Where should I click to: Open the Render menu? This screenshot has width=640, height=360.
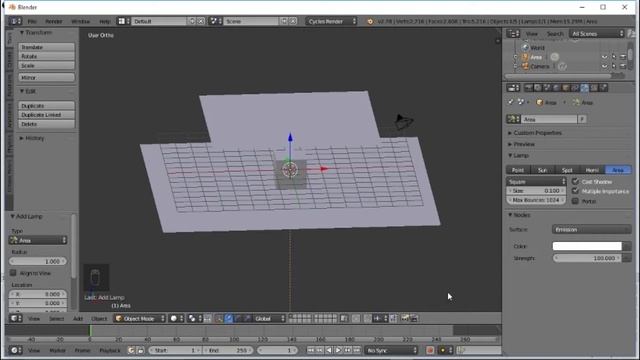tap(53, 21)
